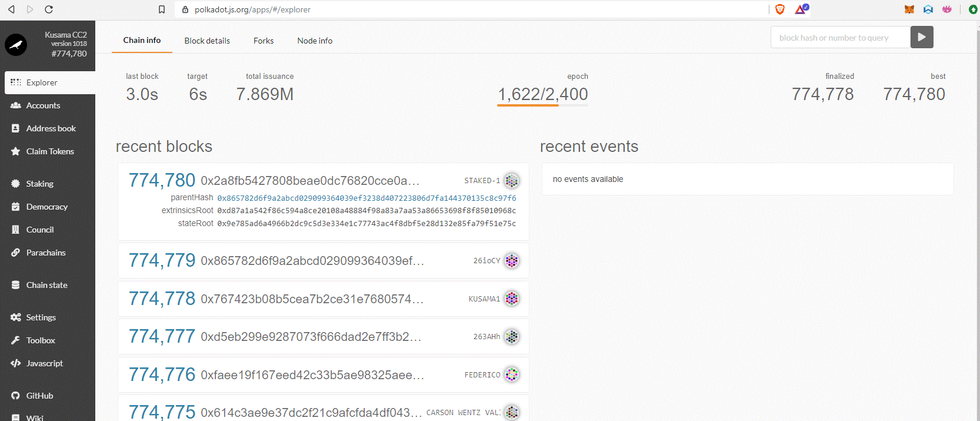Image resolution: width=980 pixels, height=421 pixels.
Task: Open the Node info tab
Action: (315, 41)
